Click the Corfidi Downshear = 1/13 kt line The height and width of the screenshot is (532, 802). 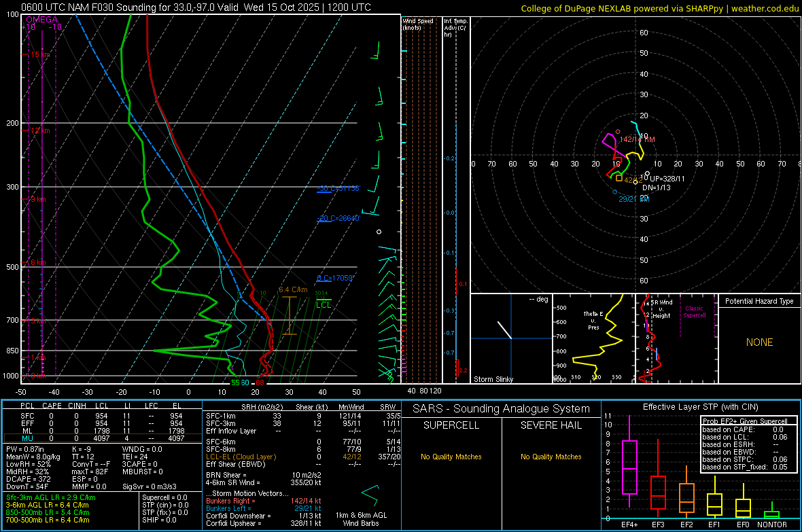coord(264,516)
